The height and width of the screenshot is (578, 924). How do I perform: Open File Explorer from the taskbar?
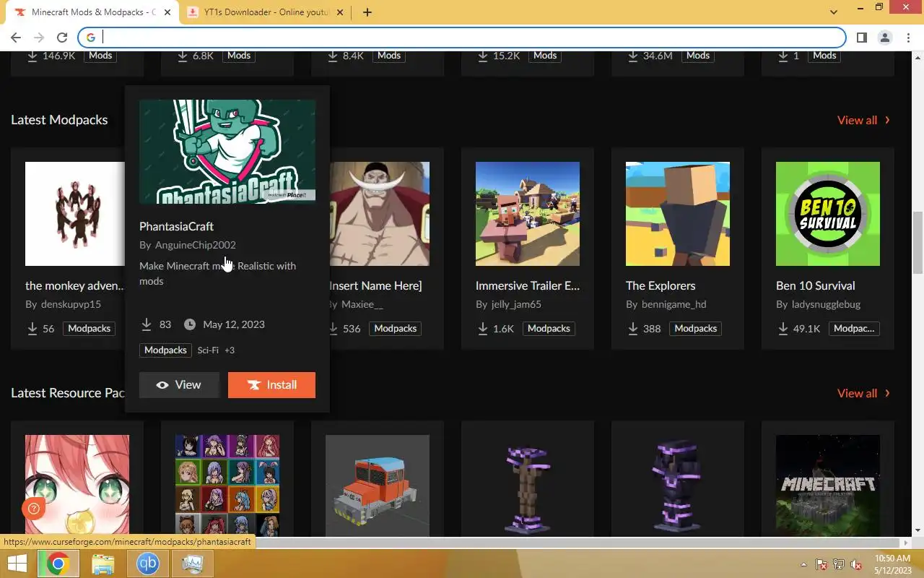point(103,564)
